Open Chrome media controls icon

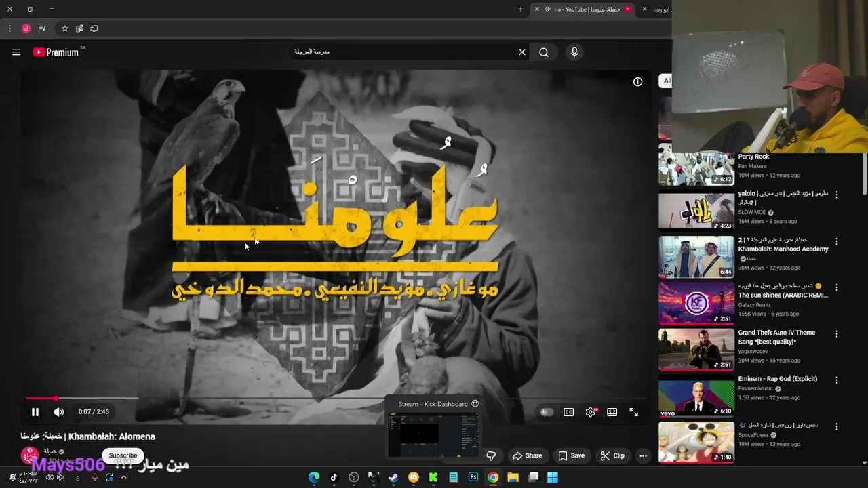[42, 28]
